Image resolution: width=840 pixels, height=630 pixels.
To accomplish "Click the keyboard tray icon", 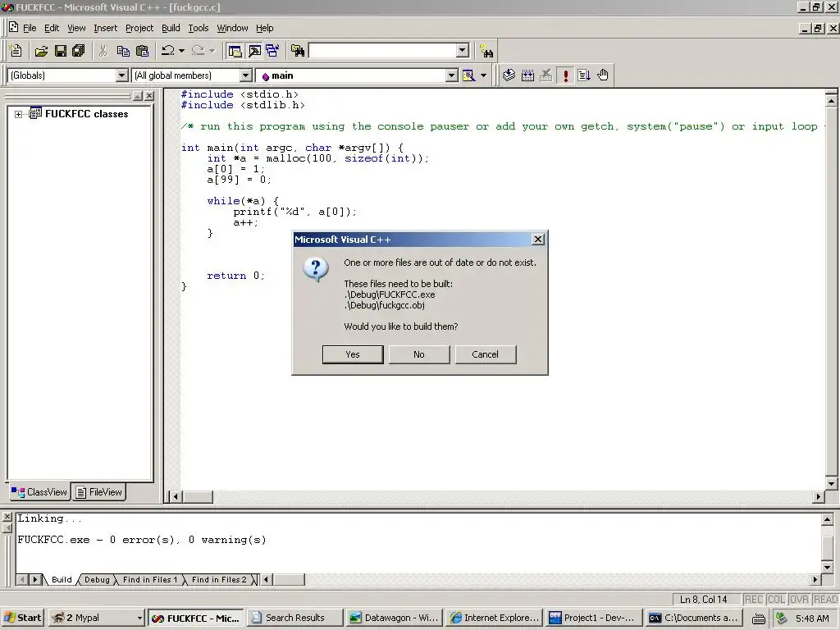I will (758, 619).
